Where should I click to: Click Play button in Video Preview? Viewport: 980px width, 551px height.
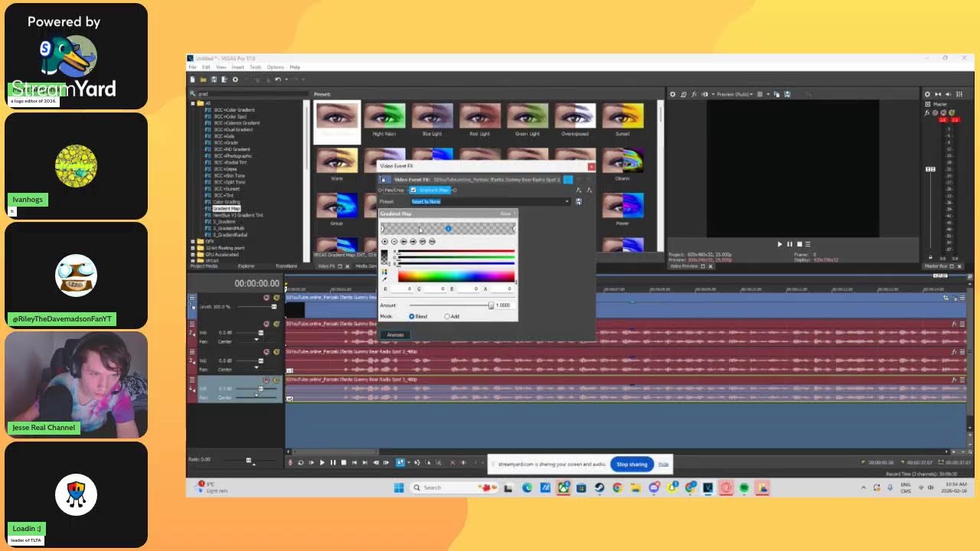[x=780, y=244]
